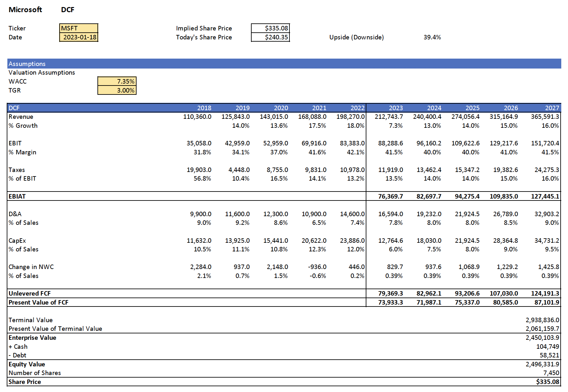Click the Terminal Value 2,938,836.0 cell
Image resolution: width=568 pixels, height=392 pixels.
pyautogui.click(x=542, y=320)
